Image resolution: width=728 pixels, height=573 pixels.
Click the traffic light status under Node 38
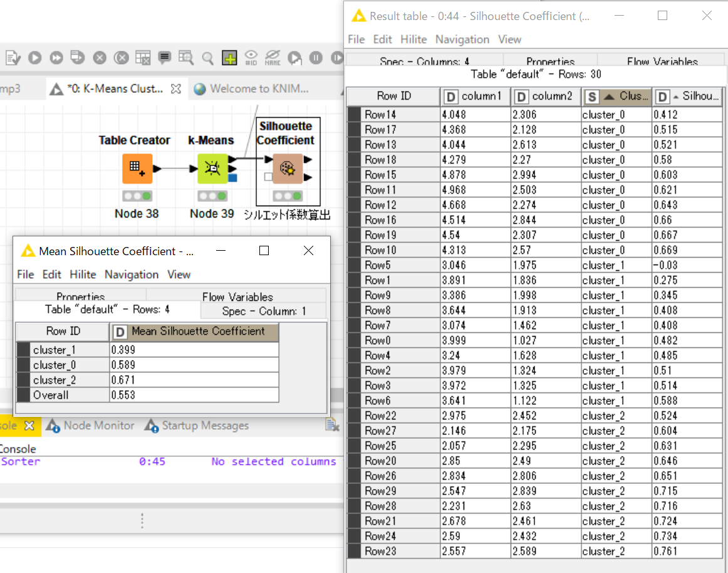pyautogui.click(x=137, y=196)
